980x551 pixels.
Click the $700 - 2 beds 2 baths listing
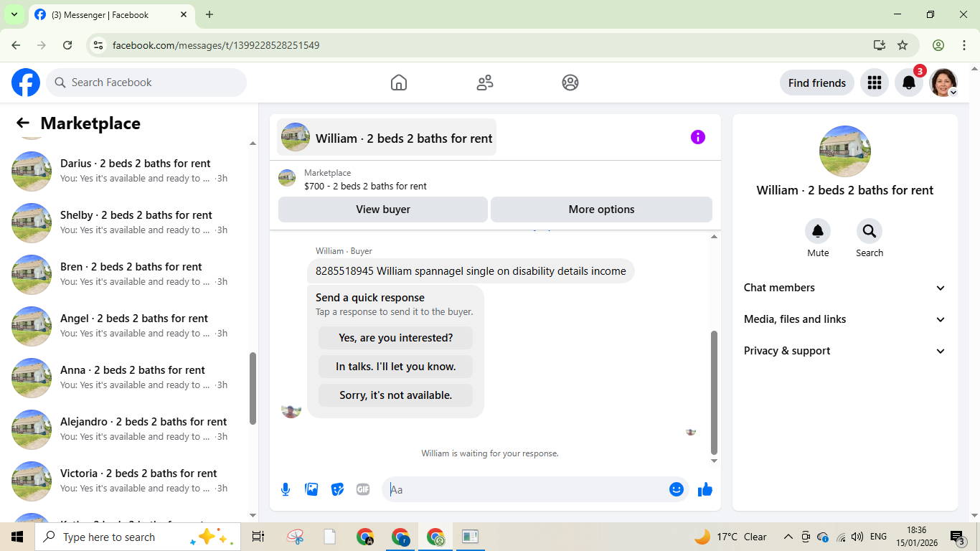(365, 186)
